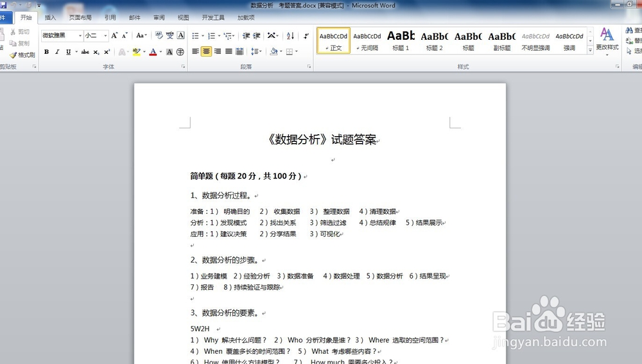Image resolution: width=642 pixels, height=364 pixels.
Task: Open the underline style dropdown arrow
Action: tap(76, 52)
